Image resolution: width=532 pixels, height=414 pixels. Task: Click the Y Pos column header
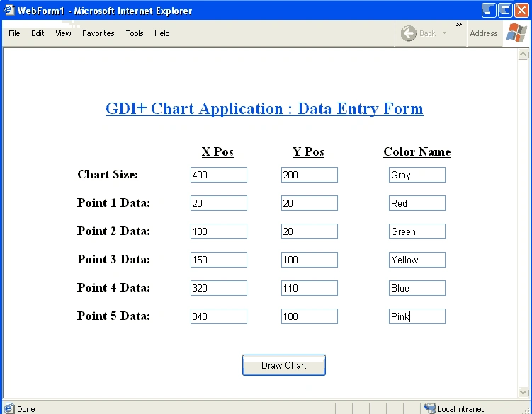coord(308,151)
